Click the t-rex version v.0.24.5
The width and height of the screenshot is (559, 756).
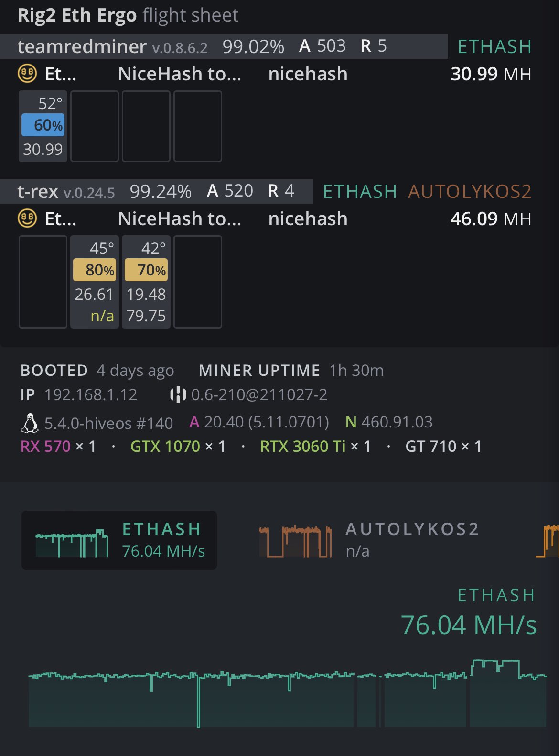click(x=89, y=193)
